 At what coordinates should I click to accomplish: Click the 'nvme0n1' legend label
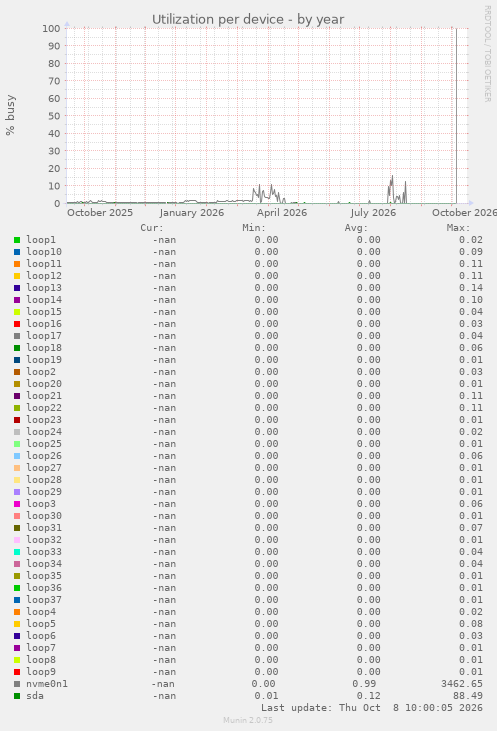(x=47, y=684)
